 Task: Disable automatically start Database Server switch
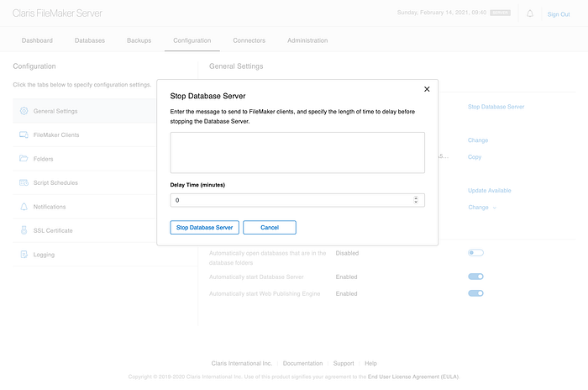[475, 275]
